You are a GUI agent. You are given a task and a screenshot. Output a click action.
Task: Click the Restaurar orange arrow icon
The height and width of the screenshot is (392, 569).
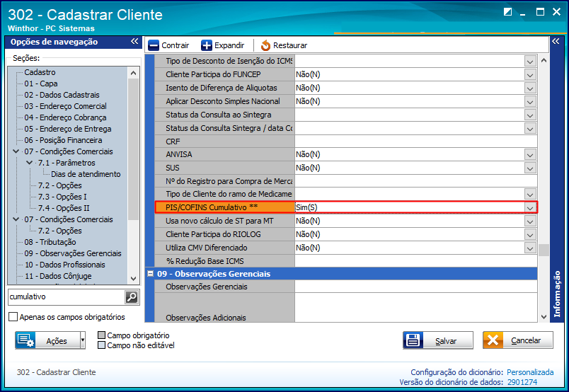(x=265, y=45)
